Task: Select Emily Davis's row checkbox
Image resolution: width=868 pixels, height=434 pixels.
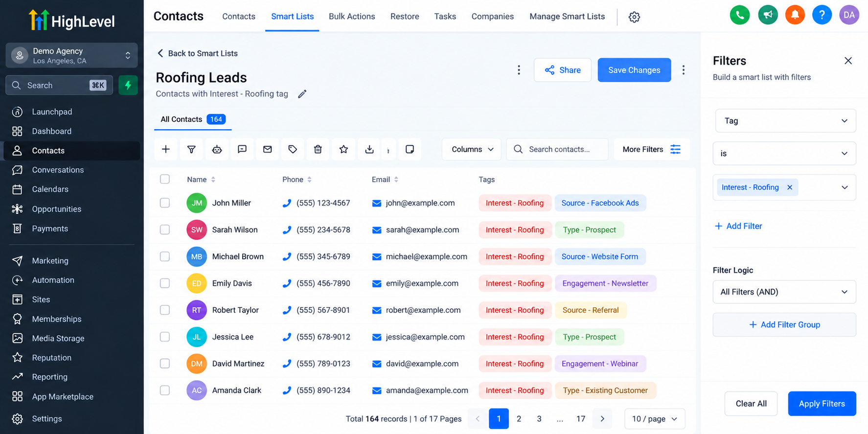Action: 165,283
